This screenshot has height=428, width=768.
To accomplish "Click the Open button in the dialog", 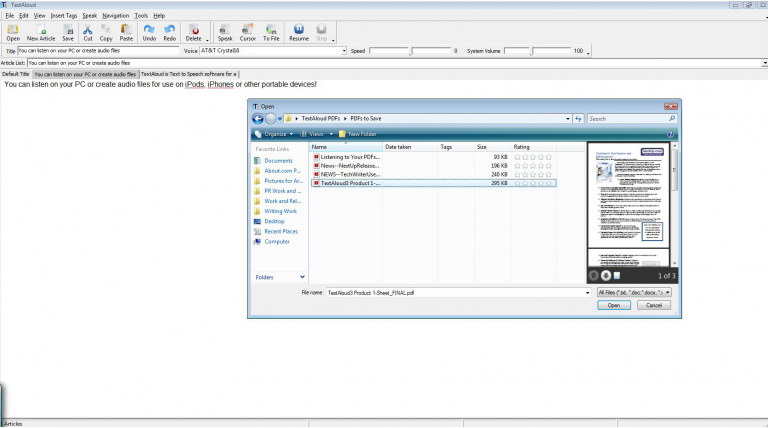I will coord(614,306).
